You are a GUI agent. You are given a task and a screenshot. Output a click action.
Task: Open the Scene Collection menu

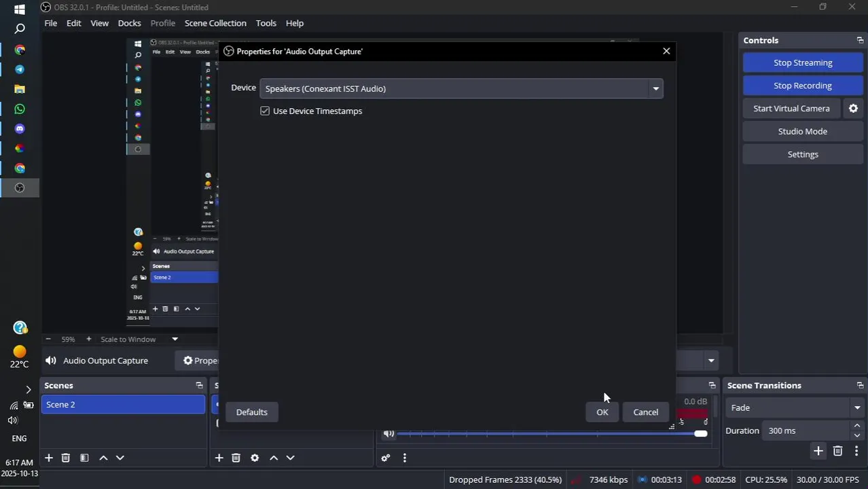[x=215, y=23]
